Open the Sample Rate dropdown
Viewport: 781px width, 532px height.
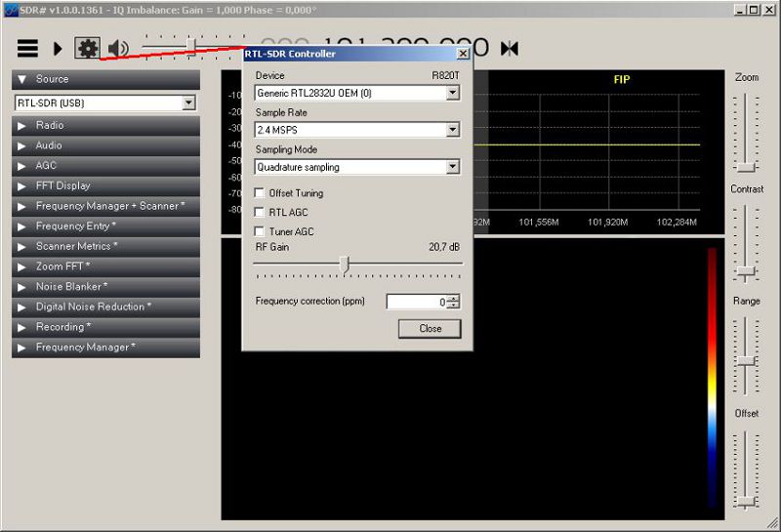(x=452, y=130)
